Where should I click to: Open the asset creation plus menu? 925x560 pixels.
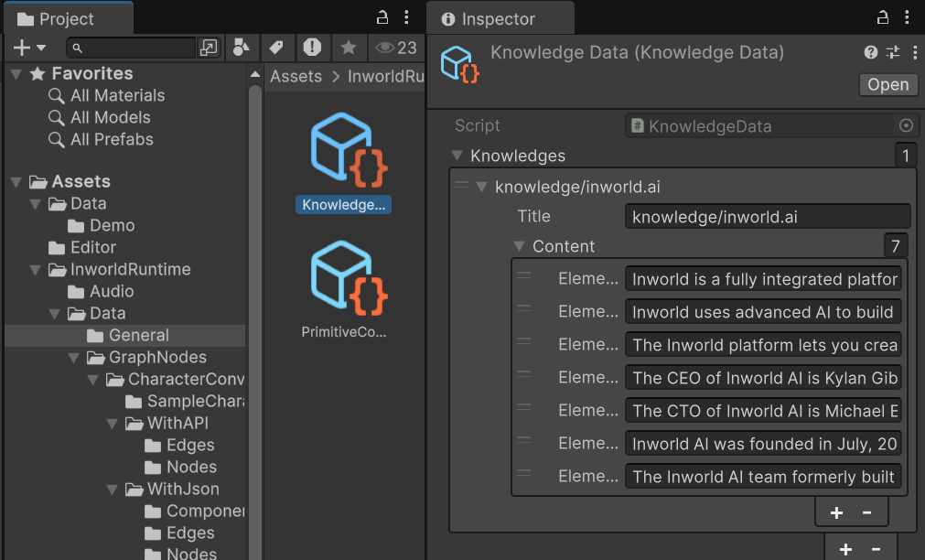point(20,47)
